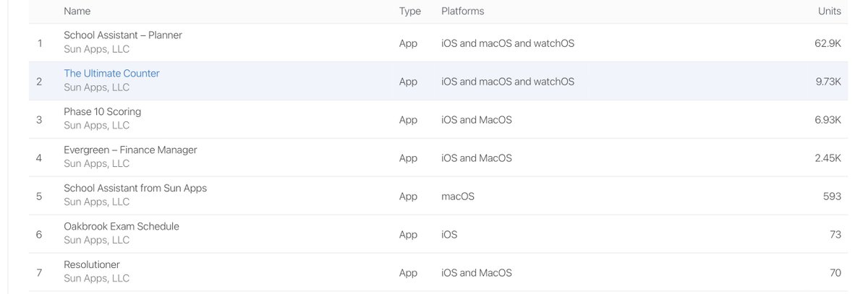
Task: Select the 70 units value
Action: [835, 273]
